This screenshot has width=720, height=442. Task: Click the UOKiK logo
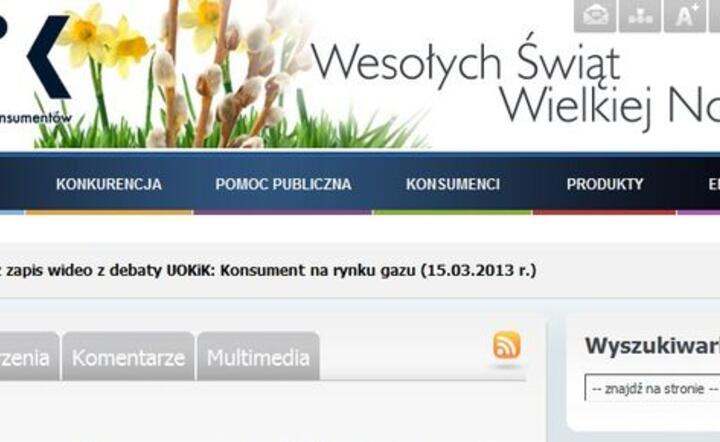[x=36, y=69]
